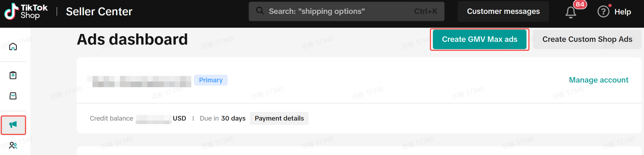Click the TikTok Shop logo
The height and width of the screenshot is (155, 644).
[26, 11]
